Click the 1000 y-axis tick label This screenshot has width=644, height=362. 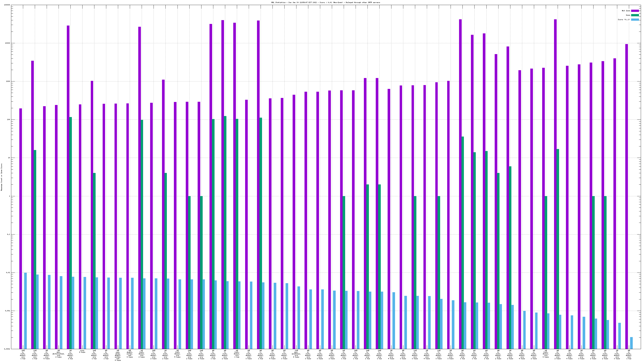[8, 81]
